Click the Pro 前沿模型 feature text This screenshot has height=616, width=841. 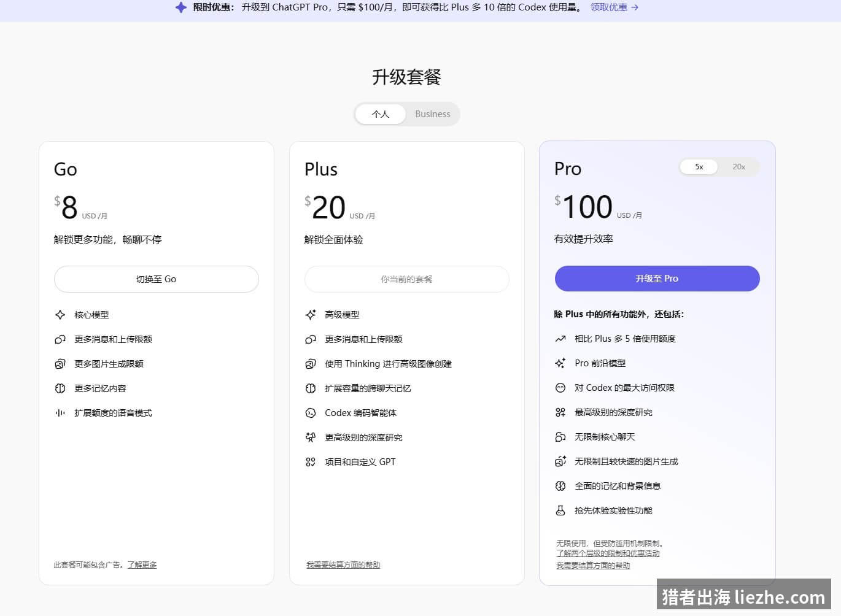(x=600, y=363)
